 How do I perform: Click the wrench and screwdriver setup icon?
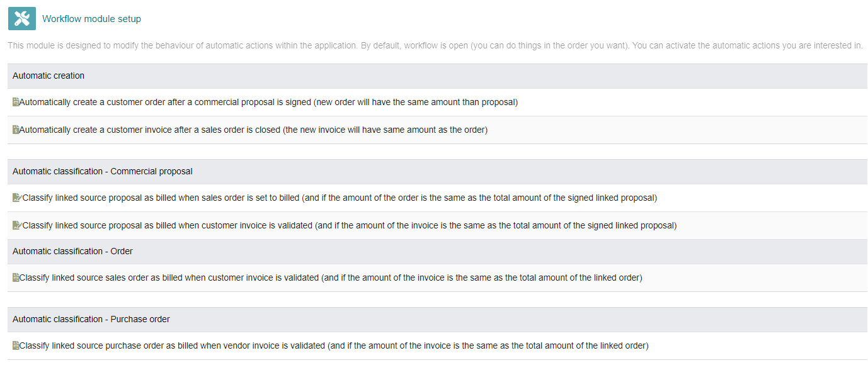(22, 18)
